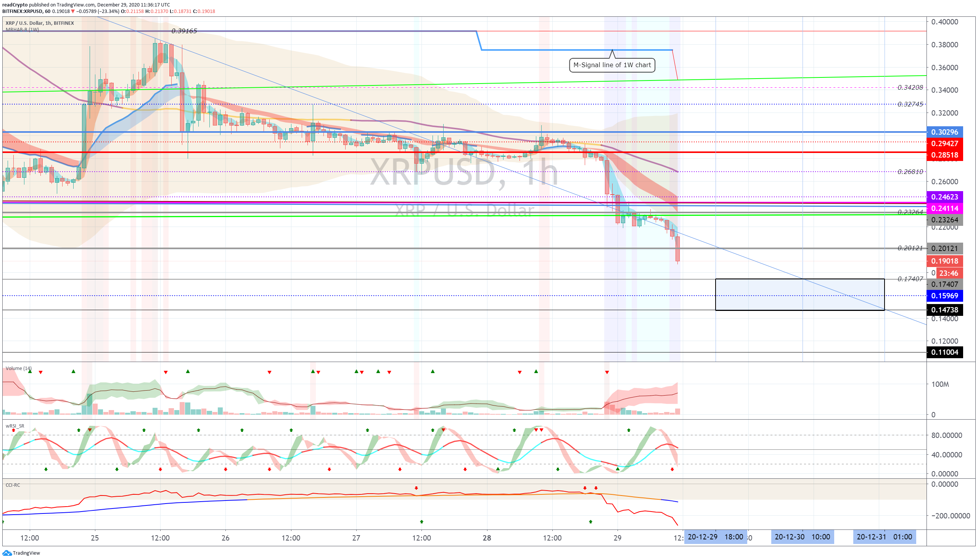This screenshot has height=560, width=978.
Task: Click the XRP / U.S. Dollar, 1h, BITFINEX title
Action: 40,23
